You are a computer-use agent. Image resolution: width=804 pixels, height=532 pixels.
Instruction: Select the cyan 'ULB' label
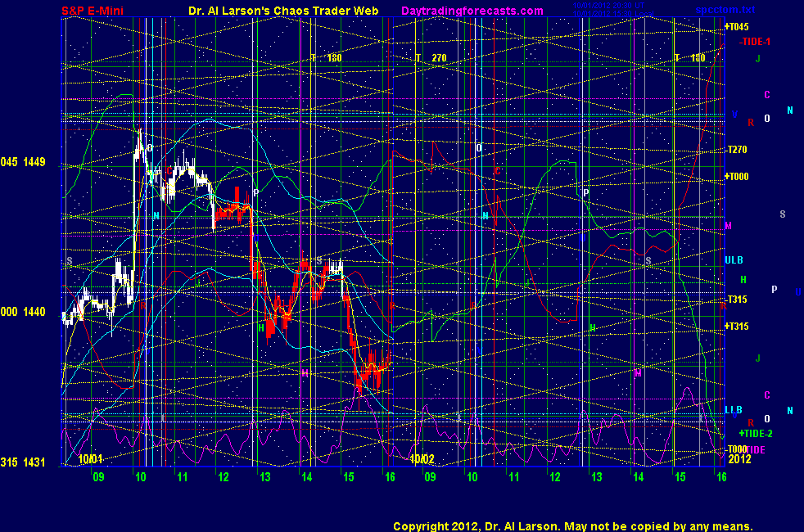[x=734, y=260]
